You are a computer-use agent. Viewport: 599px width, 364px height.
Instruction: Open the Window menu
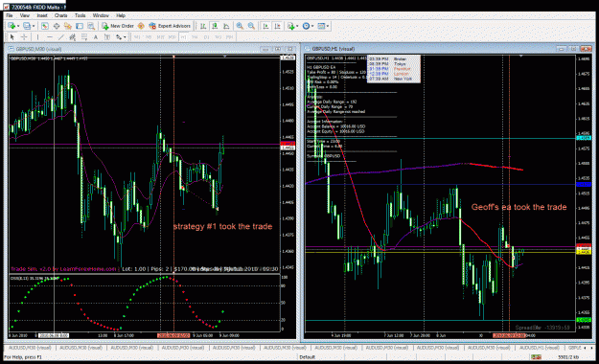tap(101, 15)
